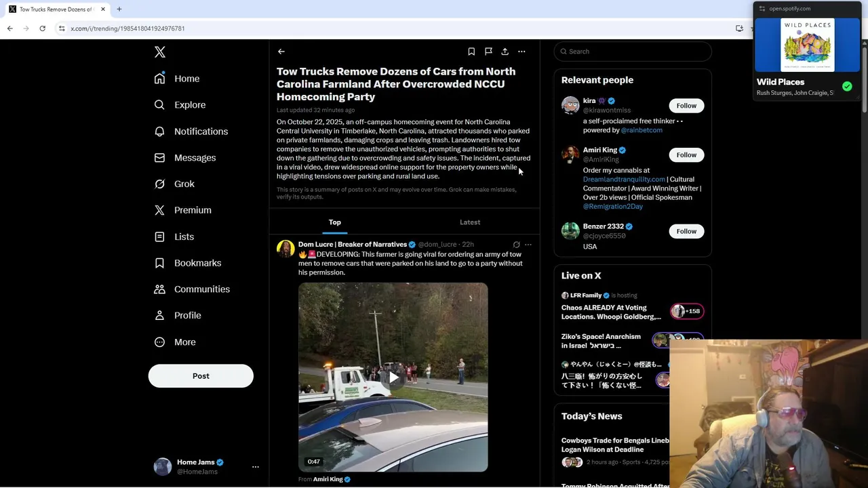This screenshot has width=868, height=488.
Task: Click the Home house sidebar icon
Action: (159, 79)
